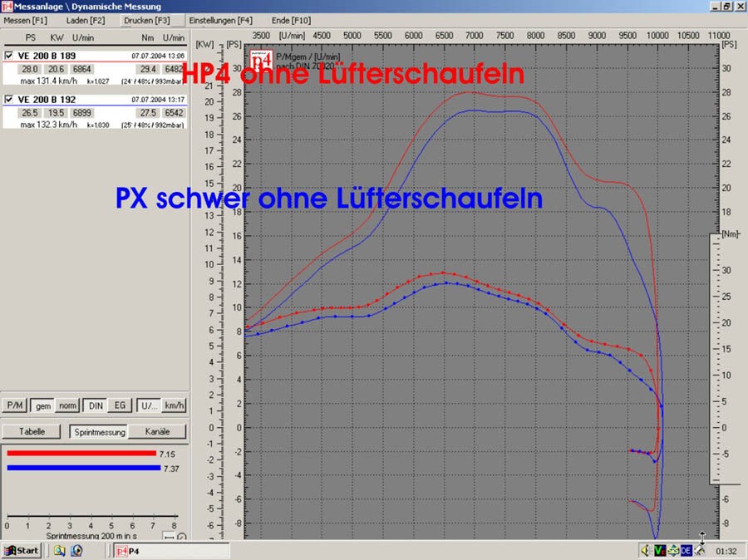The image size is (748, 560).
Task: Uncheck the VE 200 B 189 measurement
Action: (8, 56)
